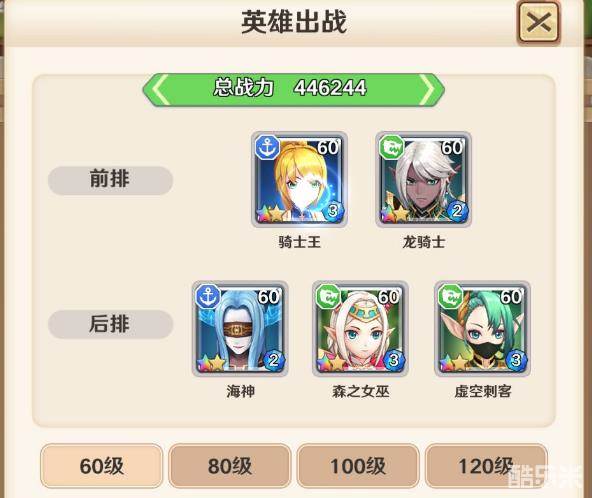Click green faction icon on 虚空刺客
Screen dimensions: 592x498
click(450, 296)
